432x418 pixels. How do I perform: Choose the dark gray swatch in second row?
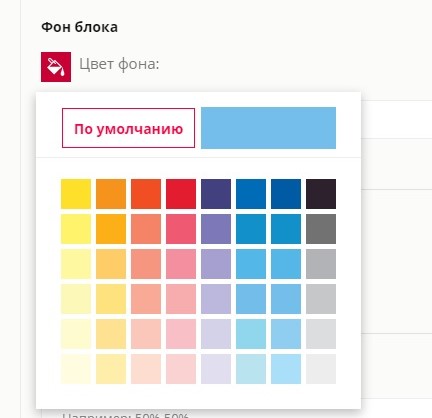tap(321, 229)
